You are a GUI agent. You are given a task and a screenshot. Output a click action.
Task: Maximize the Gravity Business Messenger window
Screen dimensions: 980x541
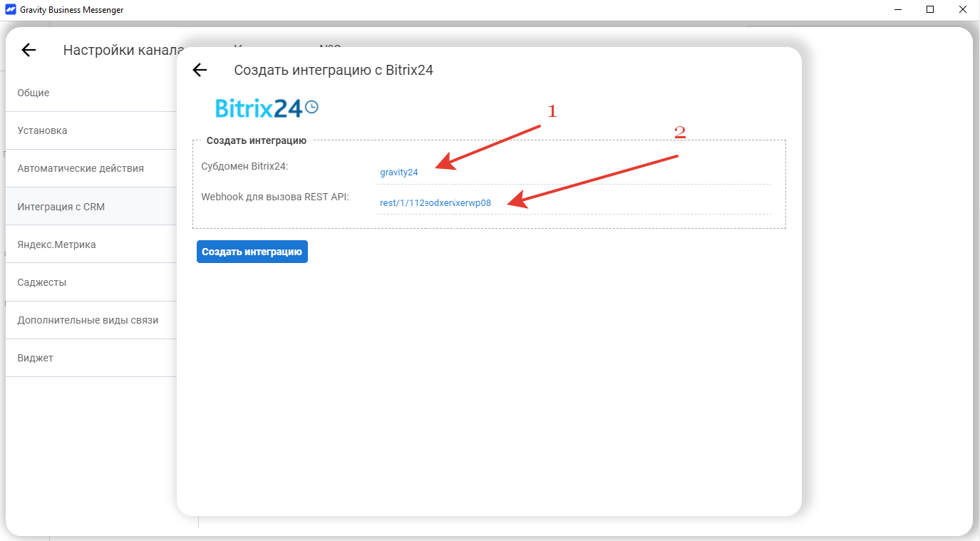930,10
